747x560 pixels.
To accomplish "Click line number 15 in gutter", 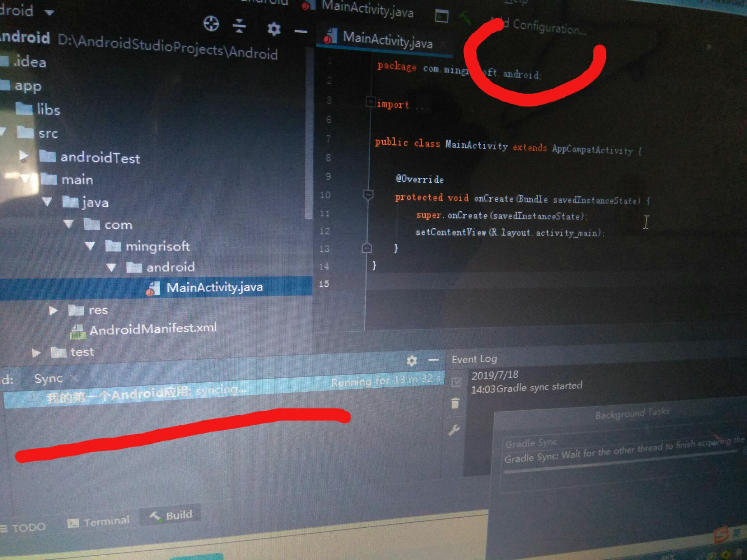I will pos(324,284).
